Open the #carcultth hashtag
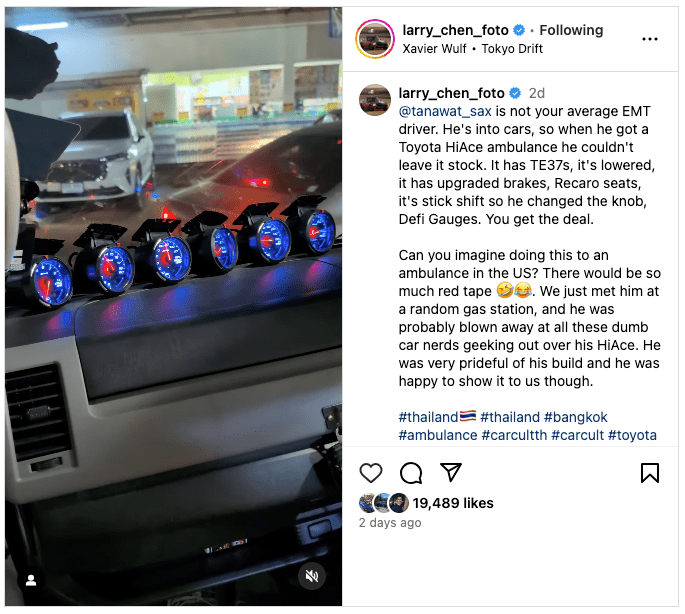This screenshot has height=614, width=685. pyautogui.click(x=514, y=435)
